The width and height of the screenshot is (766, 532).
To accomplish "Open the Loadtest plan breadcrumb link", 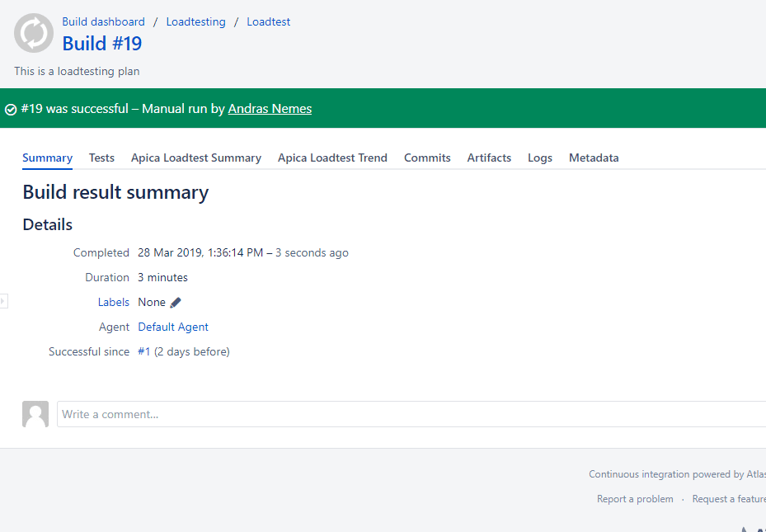I will click(x=268, y=22).
